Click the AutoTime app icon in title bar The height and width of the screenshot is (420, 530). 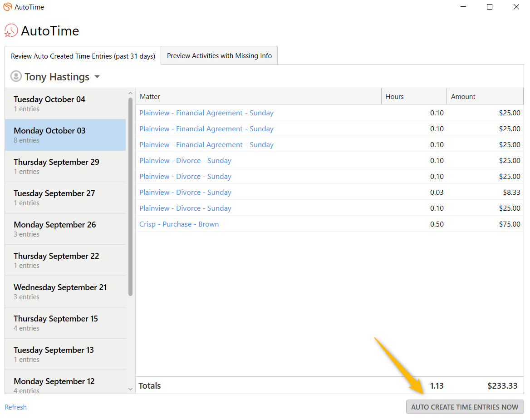7,7
